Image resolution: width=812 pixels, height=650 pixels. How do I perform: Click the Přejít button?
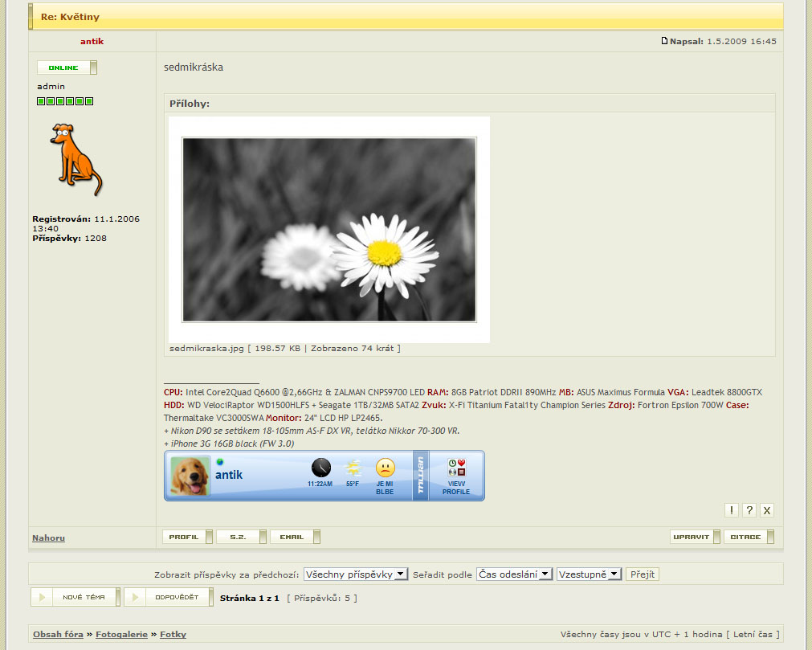tap(643, 574)
